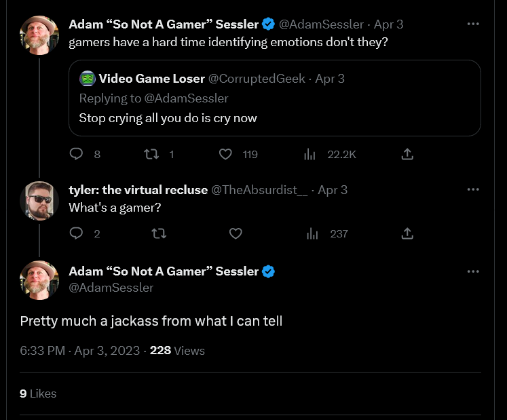Open more options on the jackass reply tweet
The image size is (507, 420).
[473, 271]
